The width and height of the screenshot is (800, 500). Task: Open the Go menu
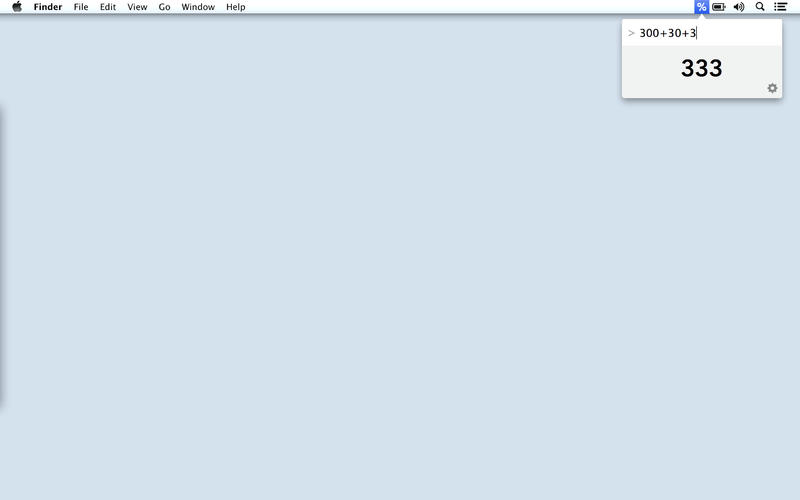[164, 7]
